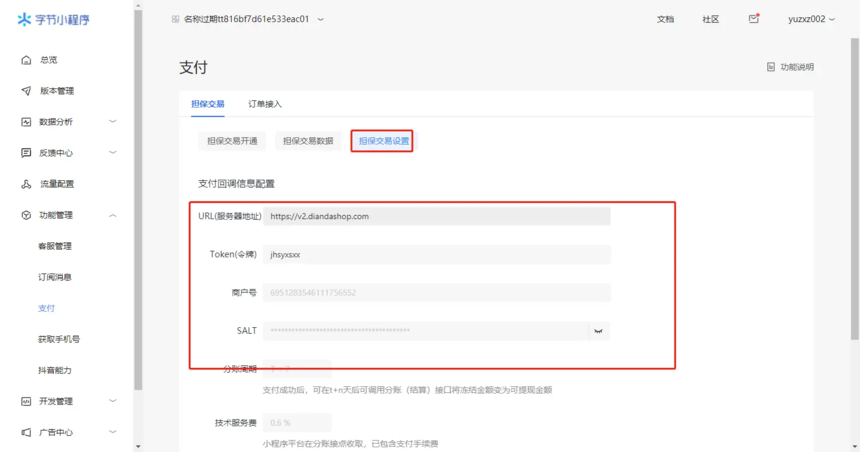The image size is (860, 452).
Task: Click the 功能说明 document icon
Action: (771, 67)
